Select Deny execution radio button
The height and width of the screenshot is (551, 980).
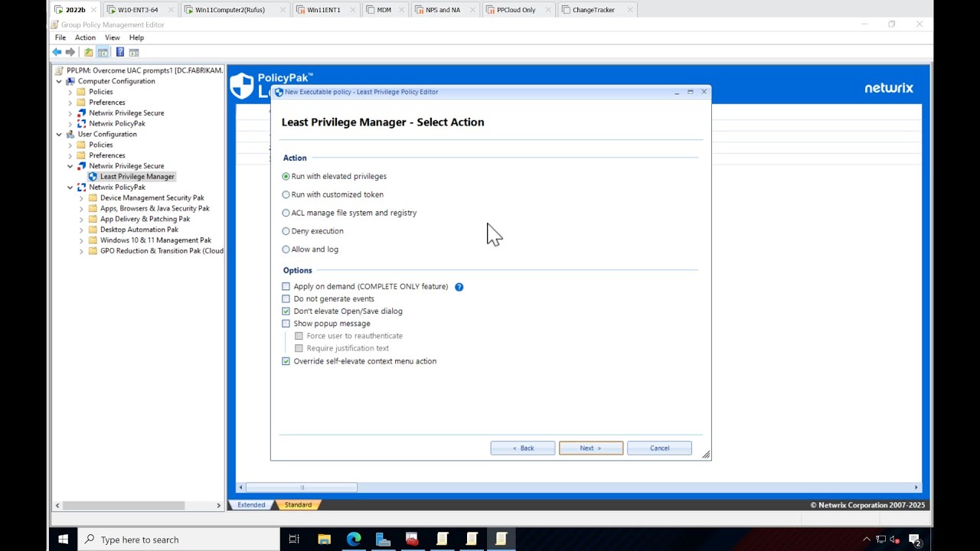click(x=286, y=231)
